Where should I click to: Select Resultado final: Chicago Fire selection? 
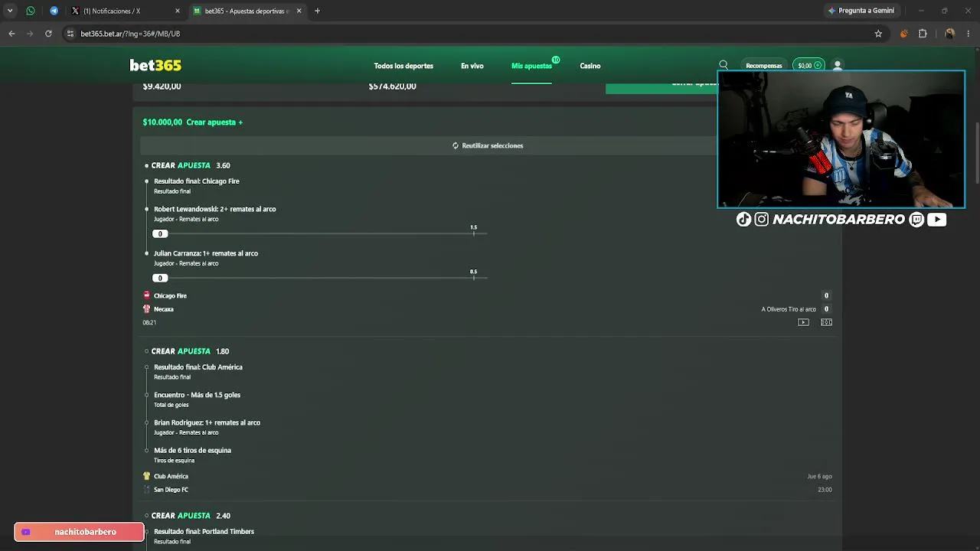(197, 181)
